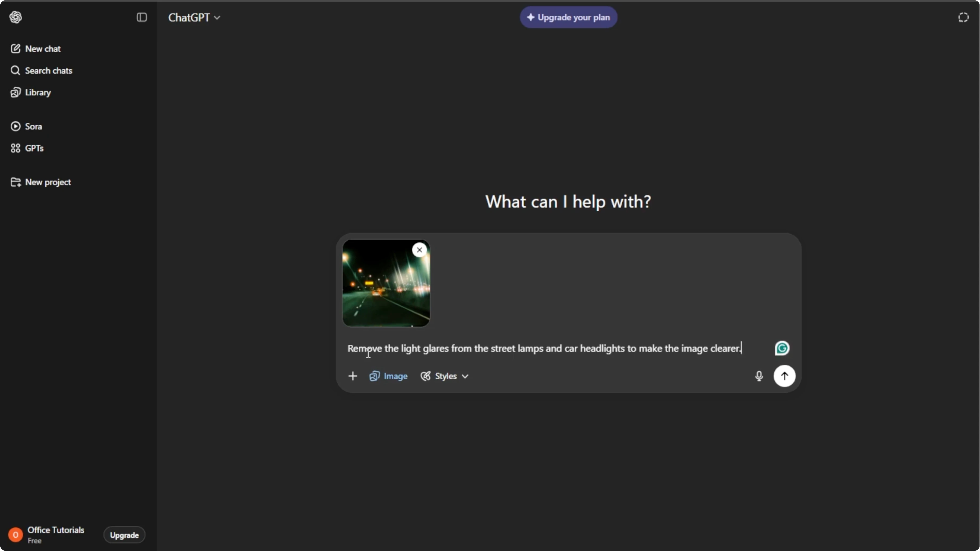980x551 pixels.
Task: Click the plus icon to add attachments
Action: click(353, 376)
